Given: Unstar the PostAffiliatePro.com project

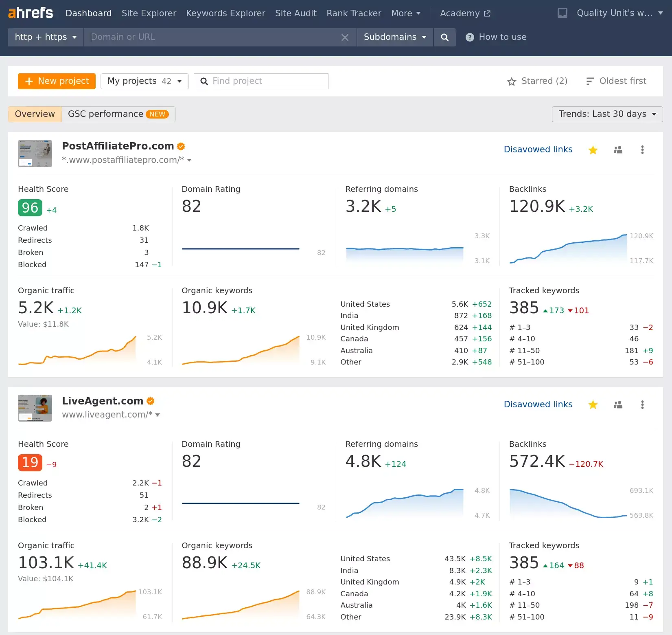Looking at the screenshot, I should (593, 149).
